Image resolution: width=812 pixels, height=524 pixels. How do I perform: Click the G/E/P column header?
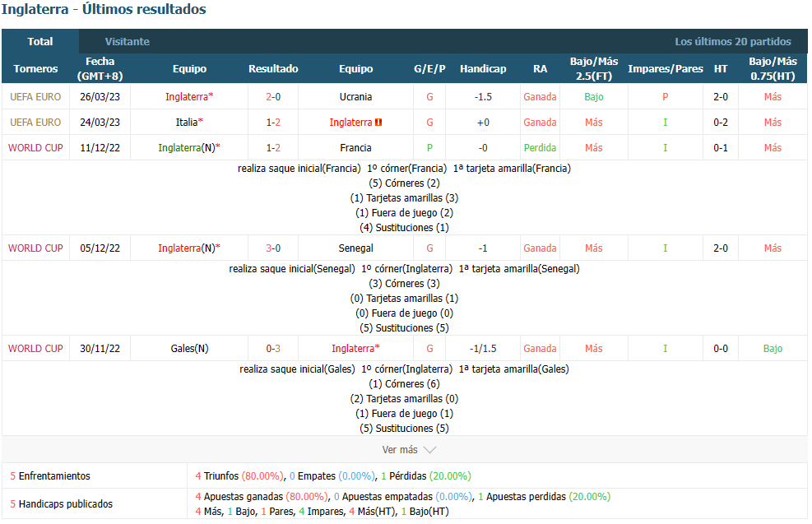point(429,68)
